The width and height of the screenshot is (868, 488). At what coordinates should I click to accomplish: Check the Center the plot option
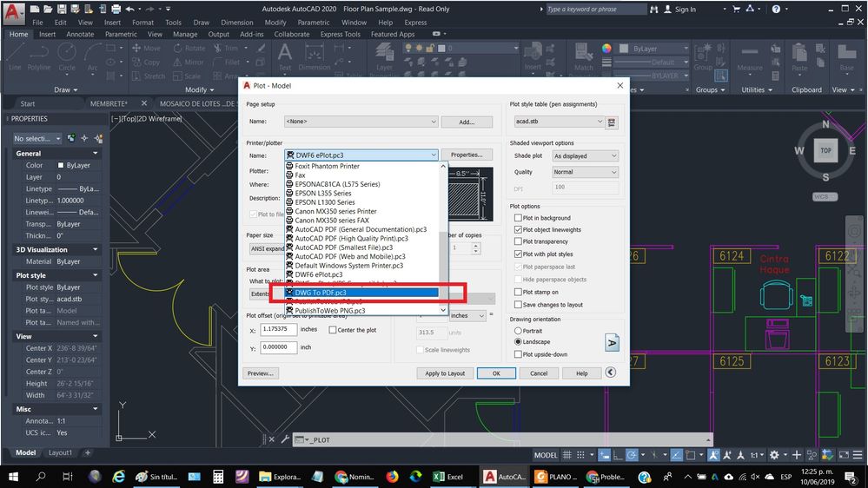point(333,330)
